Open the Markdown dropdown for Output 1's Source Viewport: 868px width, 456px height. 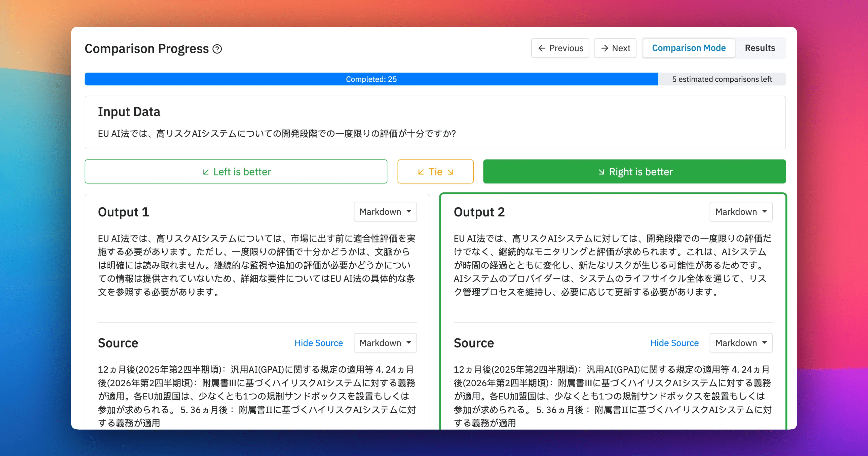coord(385,343)
